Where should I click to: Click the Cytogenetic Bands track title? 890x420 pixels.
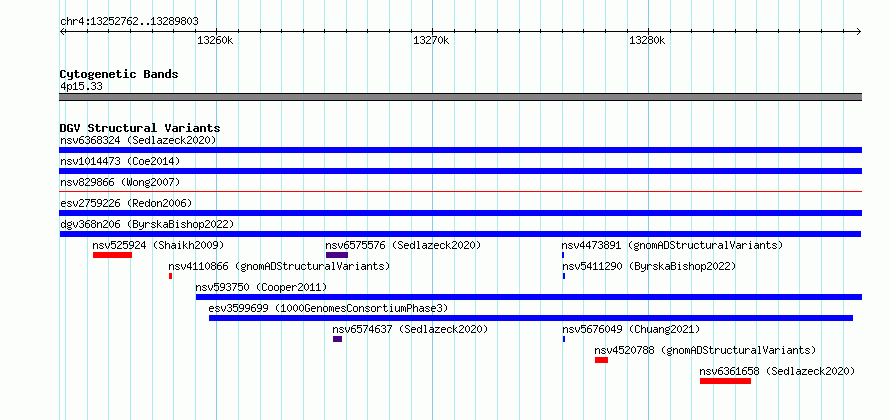coord(119,74)
